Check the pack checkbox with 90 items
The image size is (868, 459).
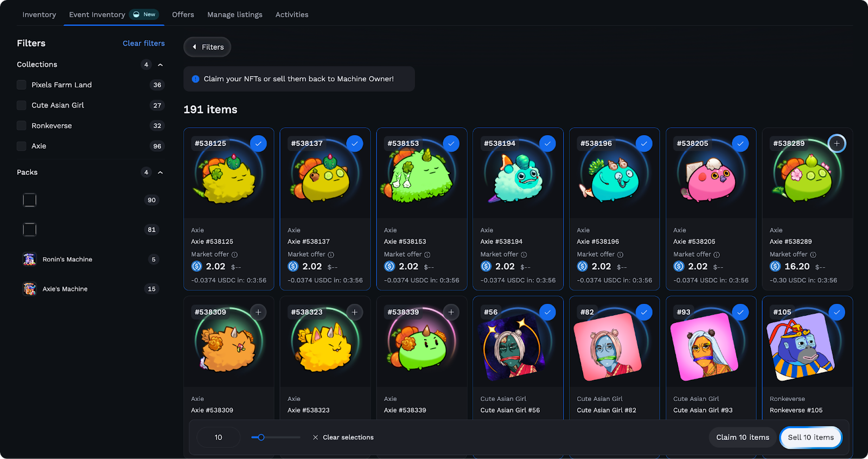[30, 200]
